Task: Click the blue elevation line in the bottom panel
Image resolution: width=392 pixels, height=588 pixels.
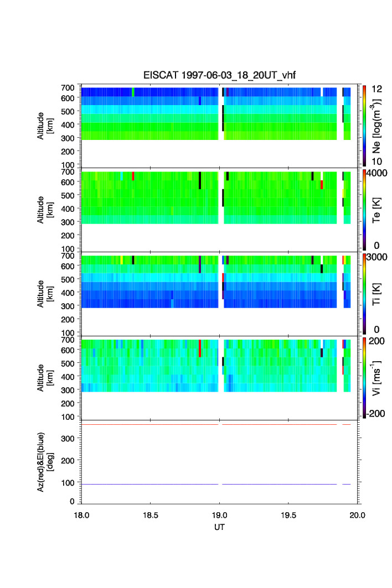Action: click(x=216, y=484)
